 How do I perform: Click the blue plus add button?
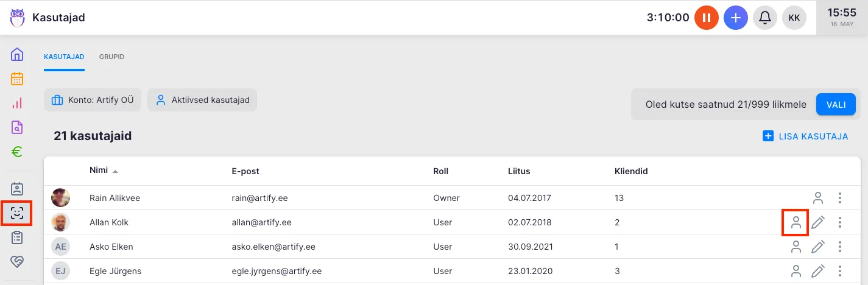(736, 18)
